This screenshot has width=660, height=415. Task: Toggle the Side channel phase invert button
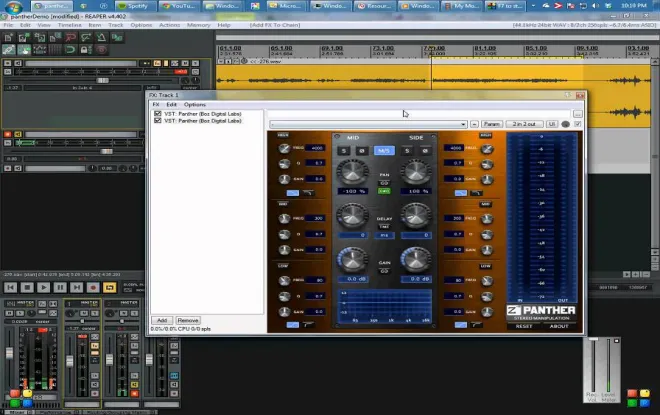coord(425,151)
